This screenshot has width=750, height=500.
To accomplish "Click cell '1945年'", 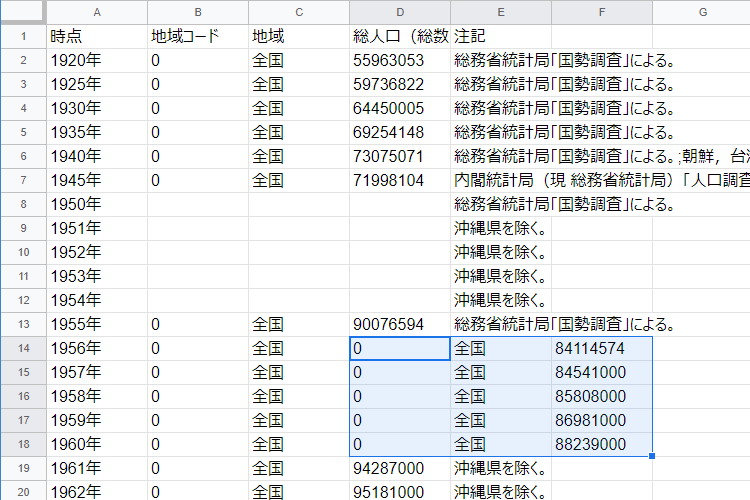I will click(97, 180).
